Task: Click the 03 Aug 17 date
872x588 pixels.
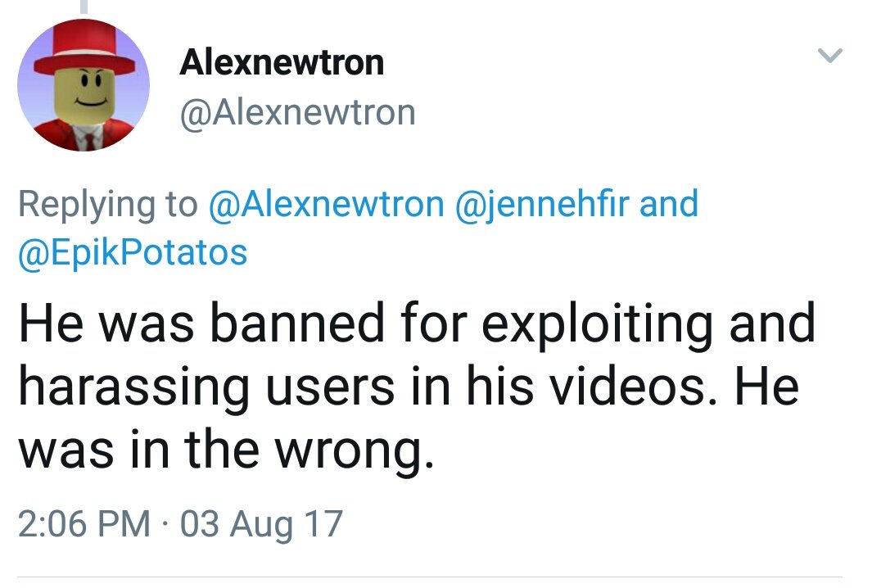Action: pos(261,524)
